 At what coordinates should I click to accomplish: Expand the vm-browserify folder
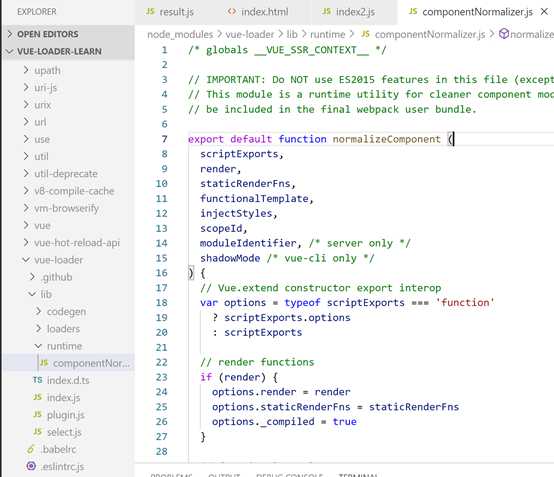pyautogui.click(x=26, y=208)
